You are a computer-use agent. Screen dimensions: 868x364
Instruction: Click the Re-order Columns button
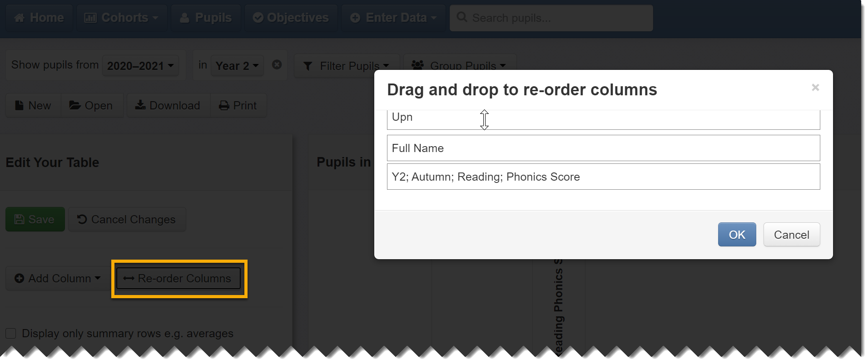point(179,278)
